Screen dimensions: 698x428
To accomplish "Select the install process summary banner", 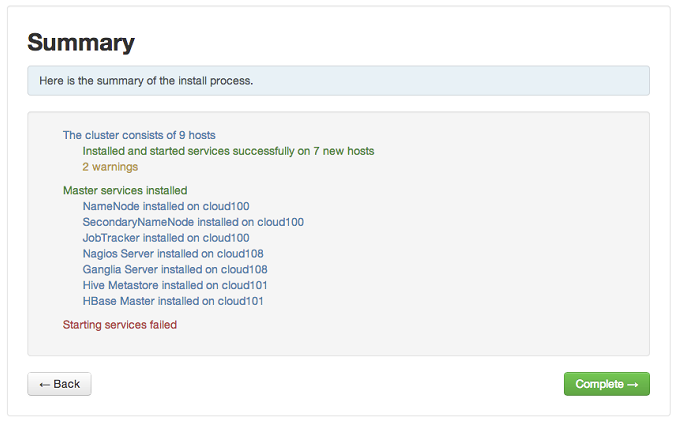I will pyautogui.click(x=338, y=80).
